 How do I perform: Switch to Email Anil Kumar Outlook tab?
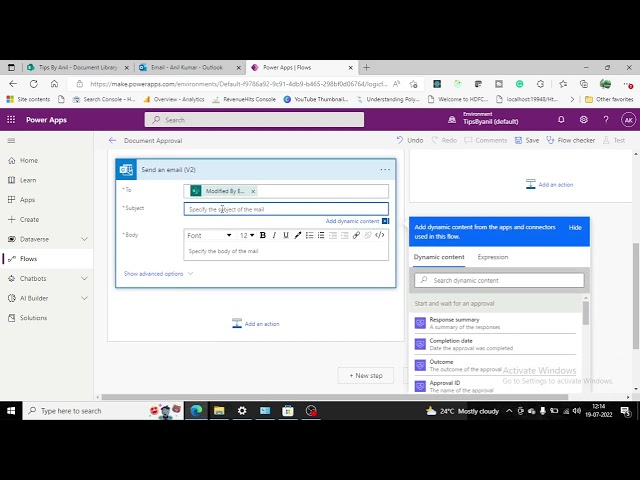(x=187, y=67)
